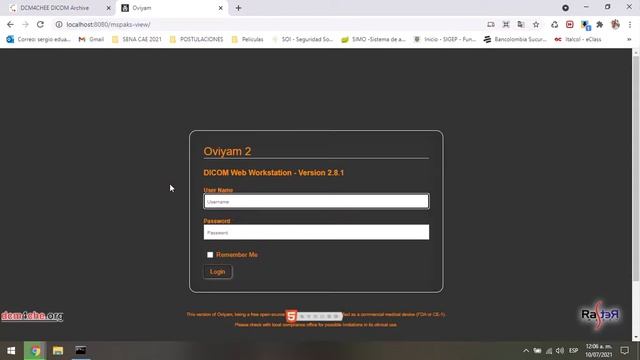This screenshot has height=360, width=640.
Task: Bookmark this page with the star icon
Action: (536, 24)
